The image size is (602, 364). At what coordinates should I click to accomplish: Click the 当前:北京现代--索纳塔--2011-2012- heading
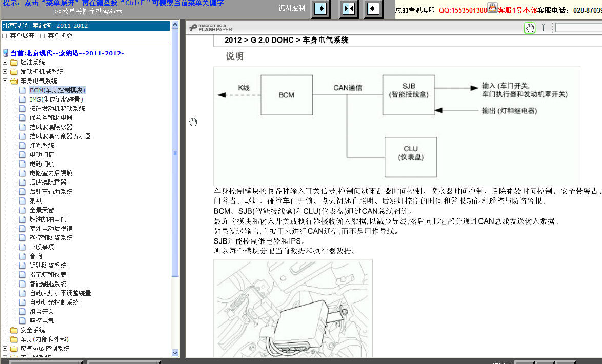pos(67,53)
